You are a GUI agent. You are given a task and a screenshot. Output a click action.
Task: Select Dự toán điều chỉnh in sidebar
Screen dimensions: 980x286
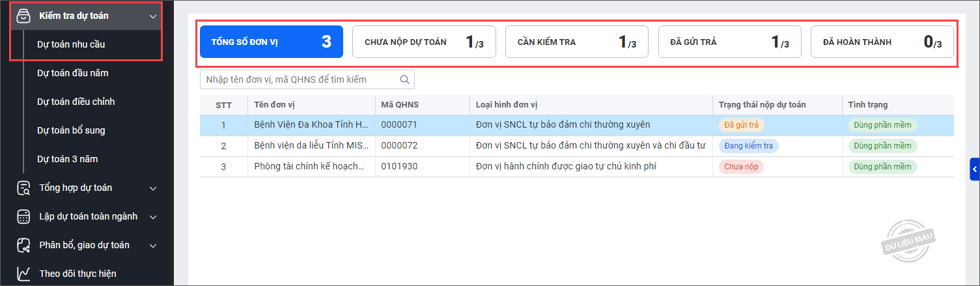[x=76, y=102]
